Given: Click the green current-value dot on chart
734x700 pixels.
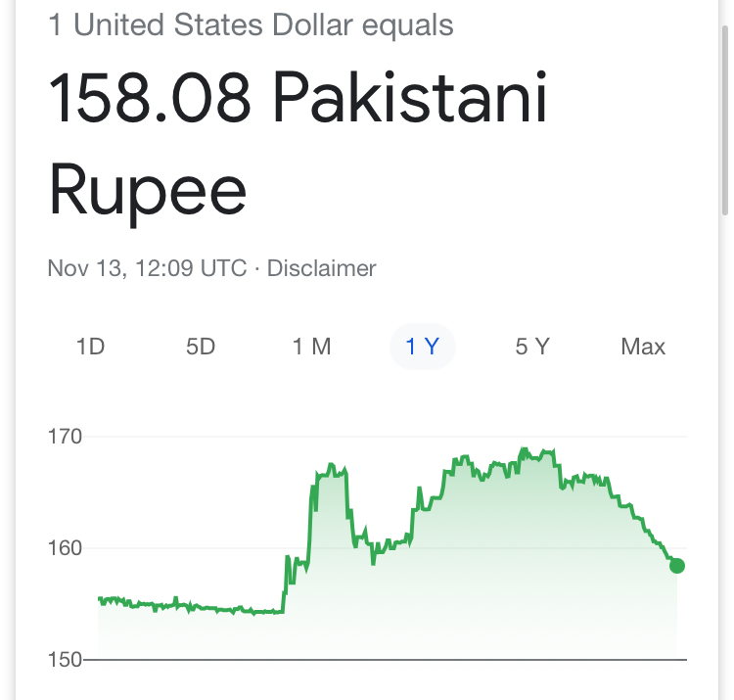Looking at the screenshot, I should pyautogui.click(x=677, y=566).
